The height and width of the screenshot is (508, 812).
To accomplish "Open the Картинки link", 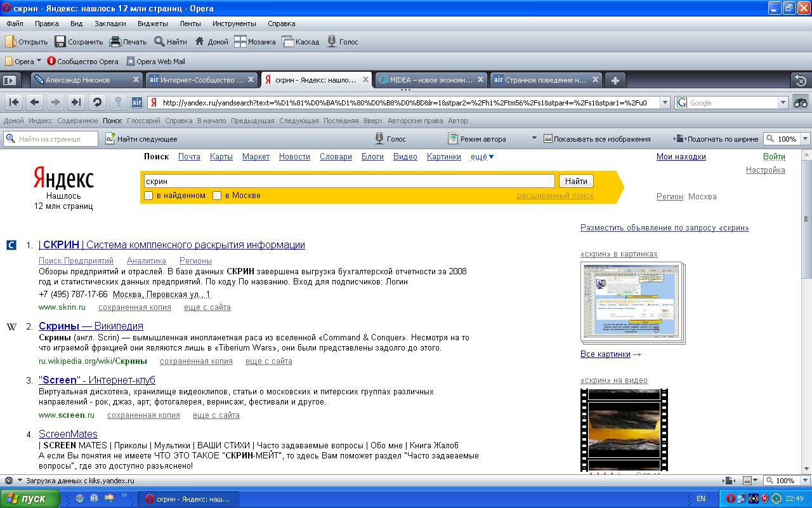I will [x=444, y=157].
